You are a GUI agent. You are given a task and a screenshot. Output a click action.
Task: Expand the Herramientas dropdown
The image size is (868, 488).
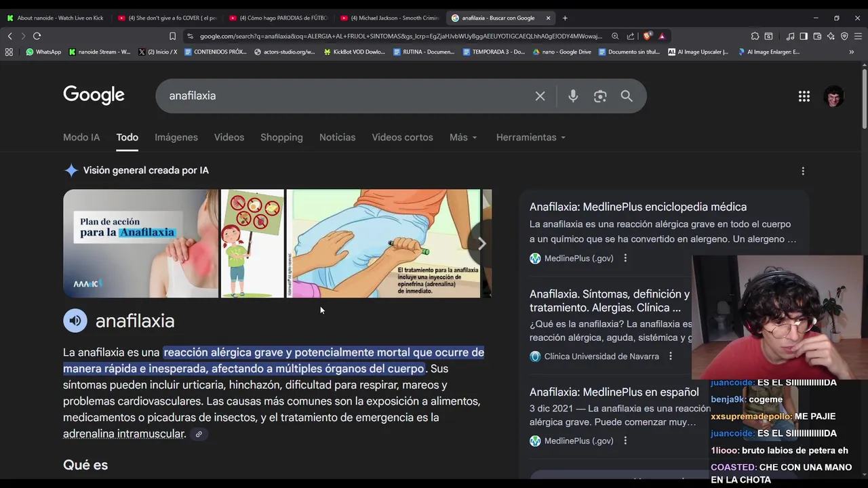531,137
